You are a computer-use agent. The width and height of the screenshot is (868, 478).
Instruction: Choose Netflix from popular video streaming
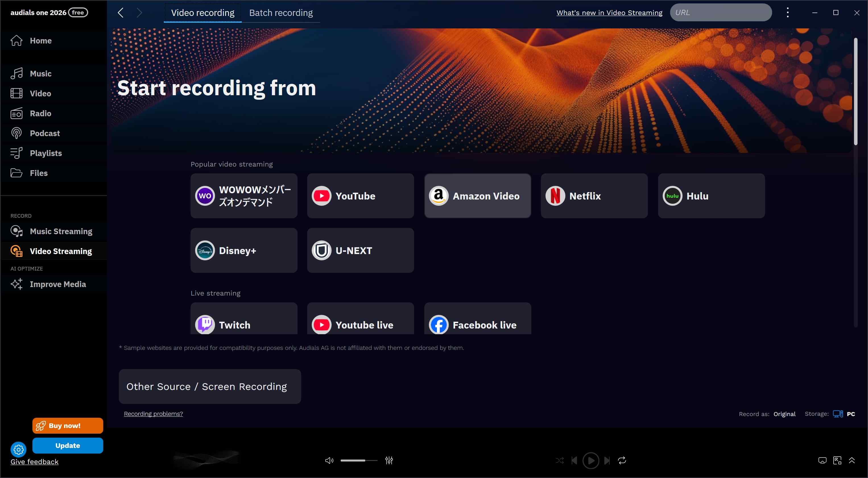point(594,196)
